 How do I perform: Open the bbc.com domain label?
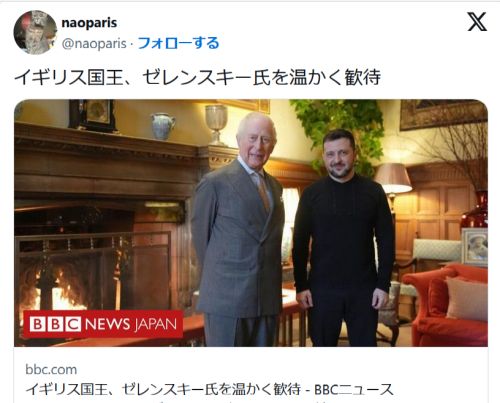(51, 369)
